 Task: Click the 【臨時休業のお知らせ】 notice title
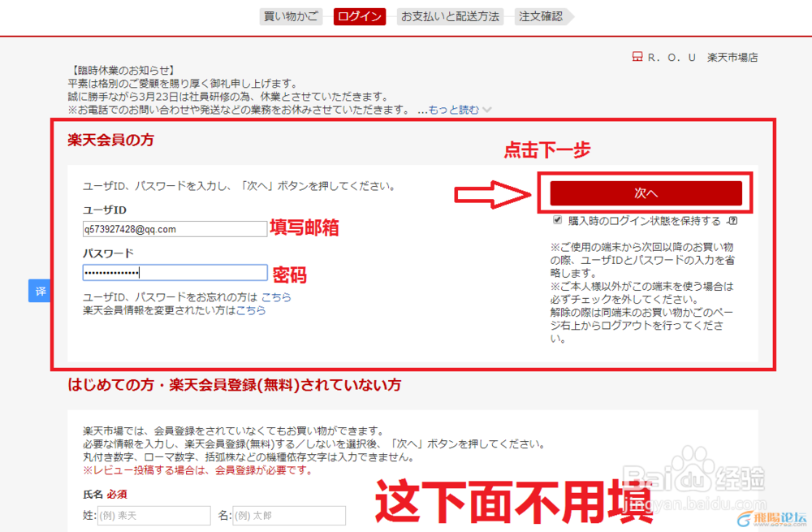[123, 71]
